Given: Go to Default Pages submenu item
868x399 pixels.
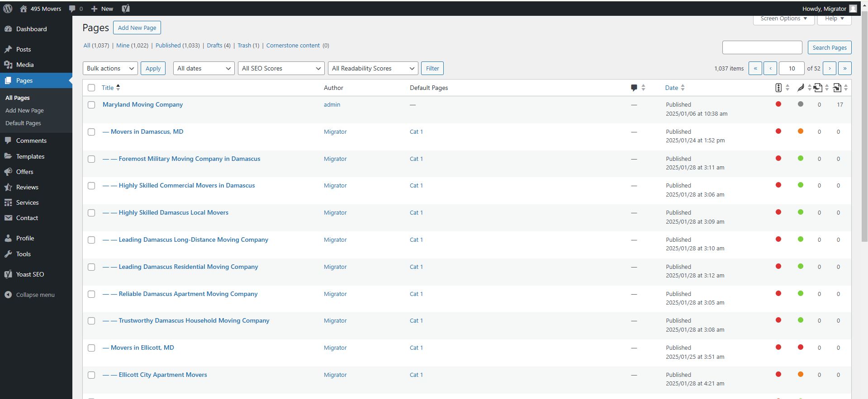Looking at the screenshot, I should 23,123.
